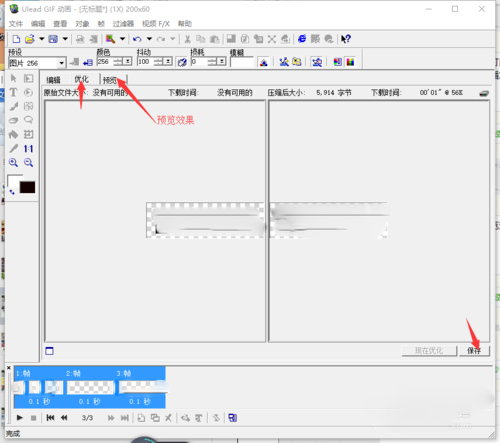Select the Eyedropper tool

13,149
